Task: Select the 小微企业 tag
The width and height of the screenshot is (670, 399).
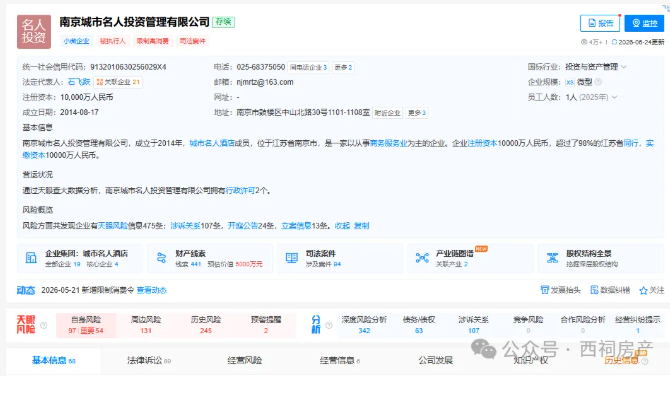Action: (x=76, y=41)
